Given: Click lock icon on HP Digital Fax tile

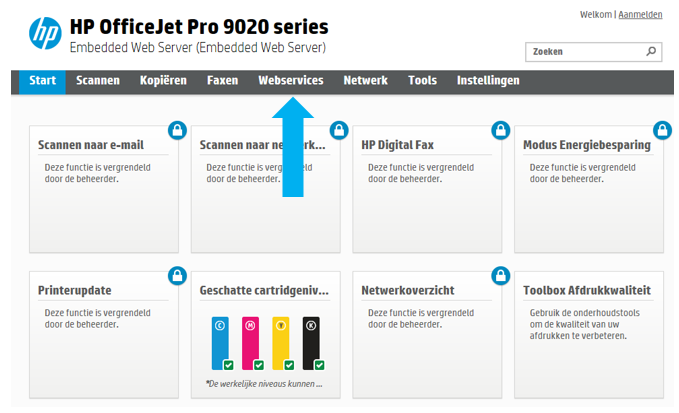Looking at the screenshot, I should click(501, 130).
